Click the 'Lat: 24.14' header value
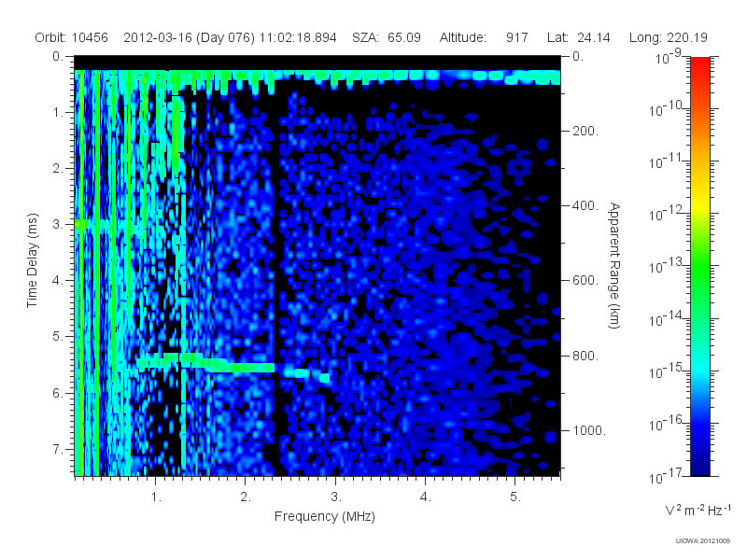 coord(578,37)
